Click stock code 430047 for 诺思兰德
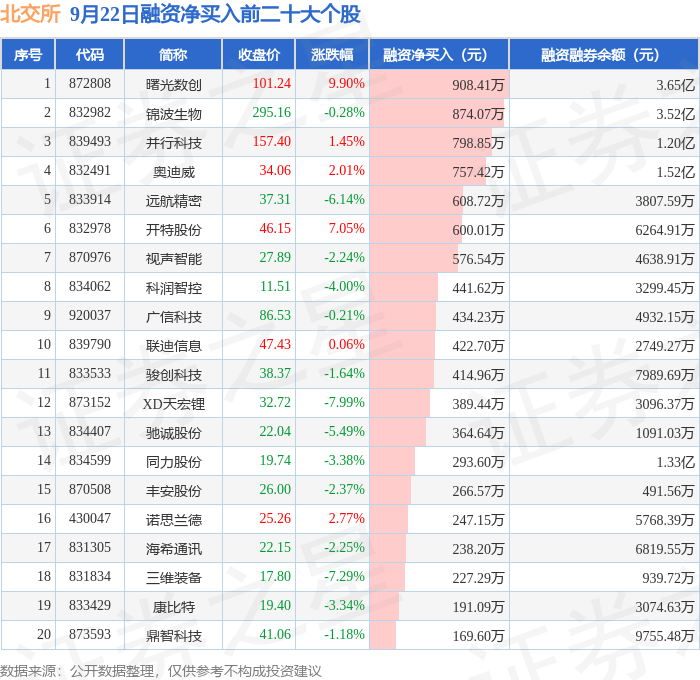Image resolution: width=700 pixels, height=680 pixels. pos(90,520)
